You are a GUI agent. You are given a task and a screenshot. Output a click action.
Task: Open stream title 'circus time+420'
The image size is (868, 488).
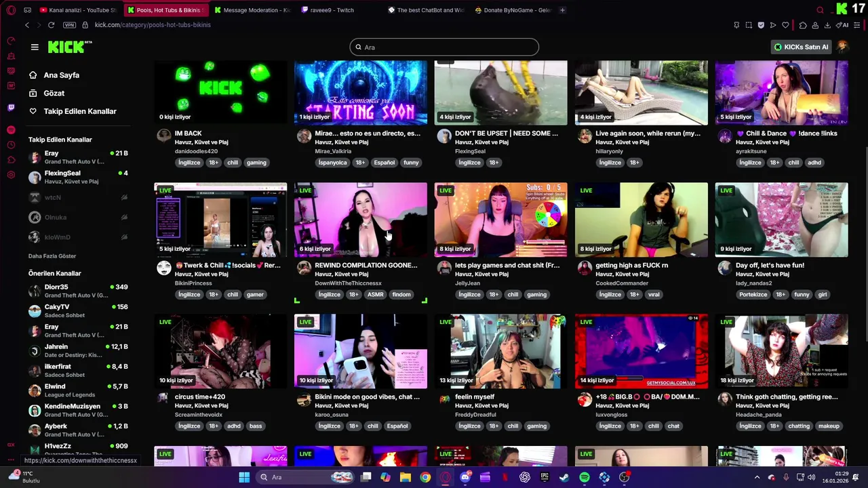click(200, 396)
